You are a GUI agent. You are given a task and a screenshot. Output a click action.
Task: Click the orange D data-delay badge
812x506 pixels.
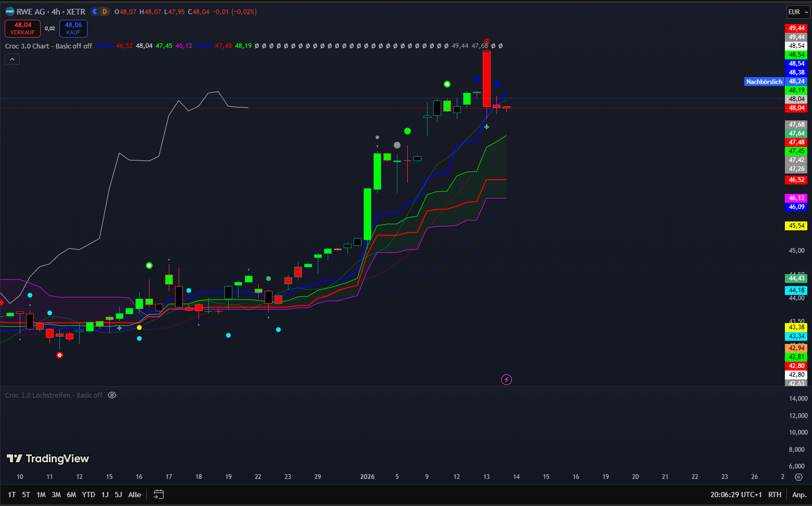(104, 11)
